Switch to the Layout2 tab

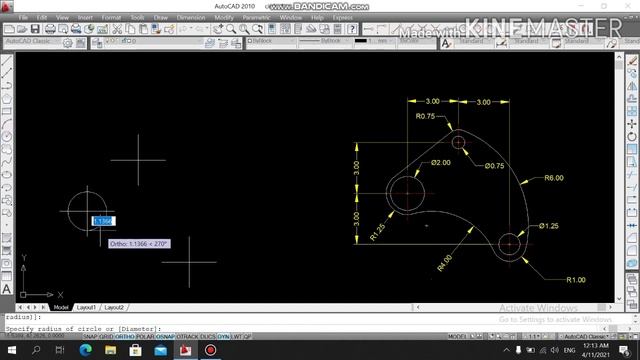pyautogui.click(x=114, y=307)
